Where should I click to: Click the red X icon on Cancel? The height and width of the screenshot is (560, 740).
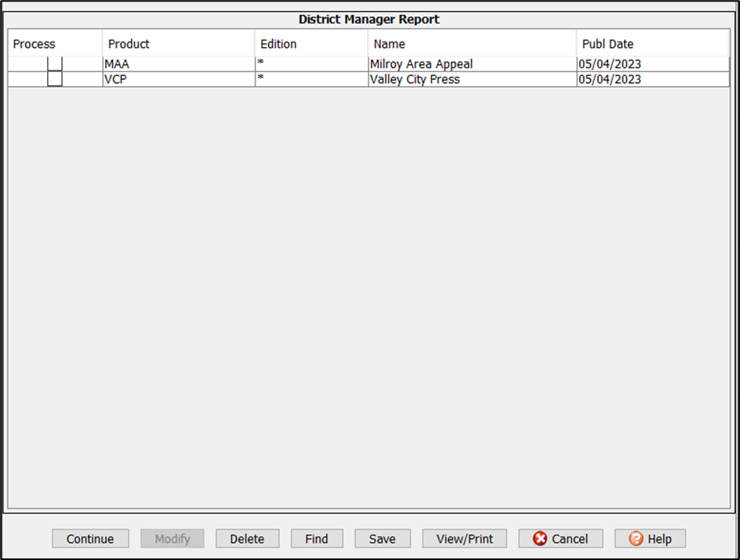tap(540, 539)
